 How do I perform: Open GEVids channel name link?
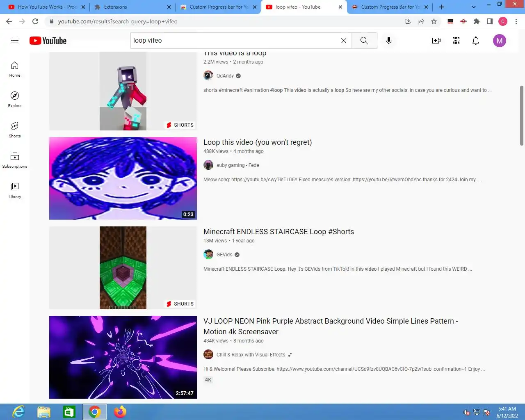click(x=224, y=255)
